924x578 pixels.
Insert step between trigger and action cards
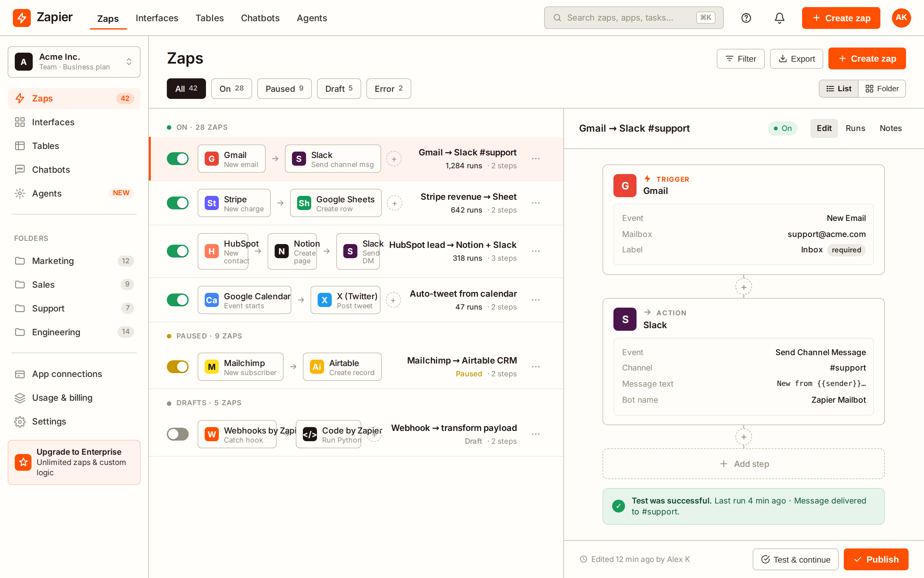(743, 287)
